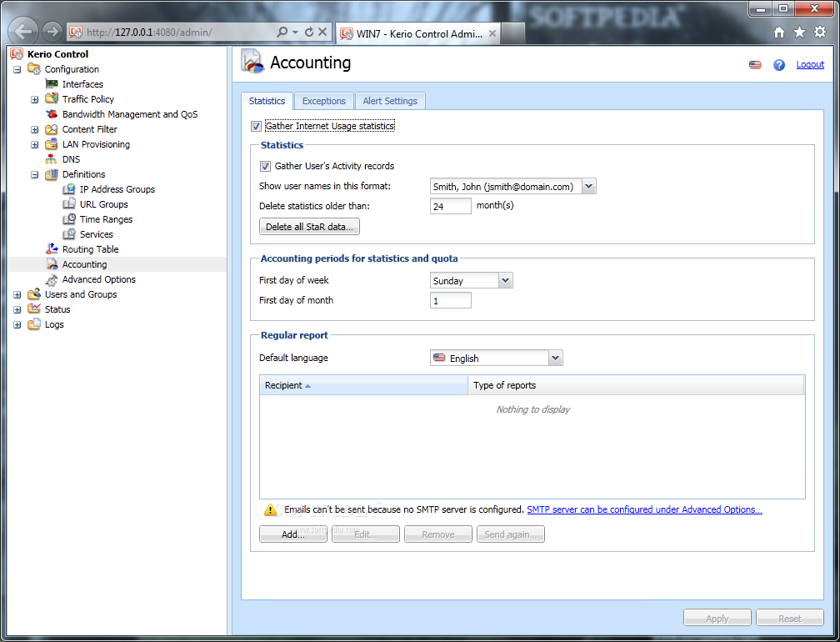Click the Delete all StaR data button

point(309,227)
